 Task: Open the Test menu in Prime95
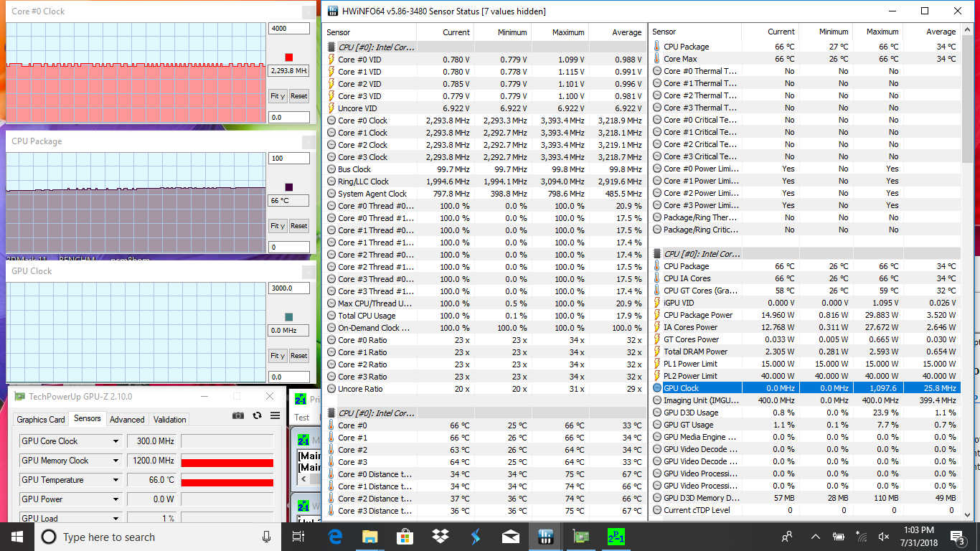pos(302,417)
